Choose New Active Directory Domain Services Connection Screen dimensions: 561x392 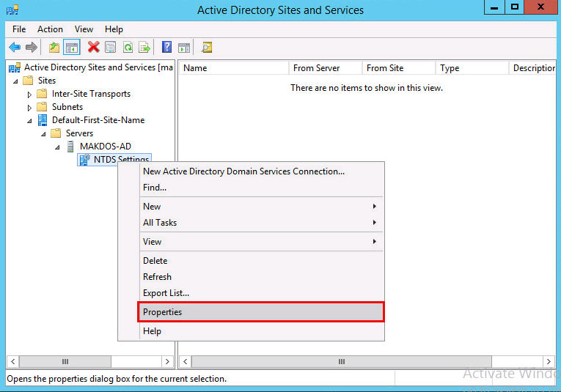[x=261, y=171]
